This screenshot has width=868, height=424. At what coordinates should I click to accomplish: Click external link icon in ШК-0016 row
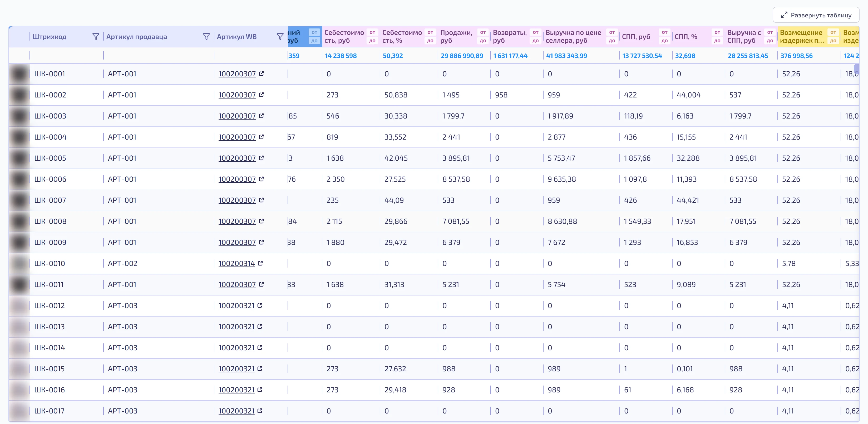point(260,390)
